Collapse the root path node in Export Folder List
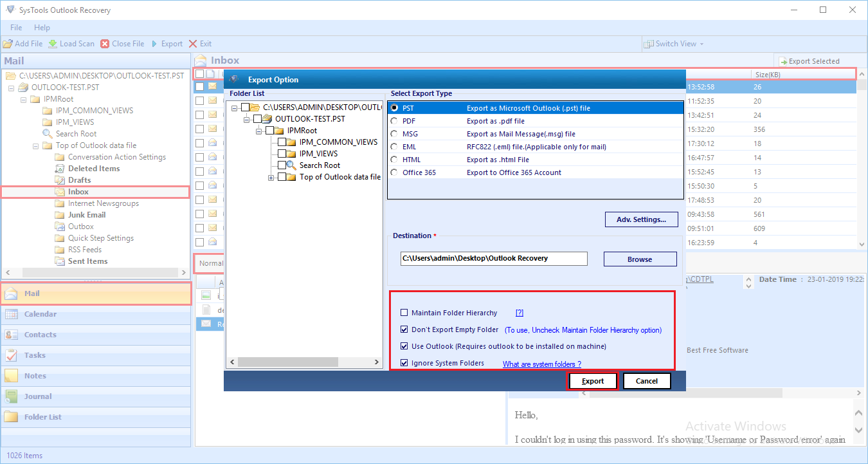The width and height of the screenshot is (868, 464). [x=235, y=107]
